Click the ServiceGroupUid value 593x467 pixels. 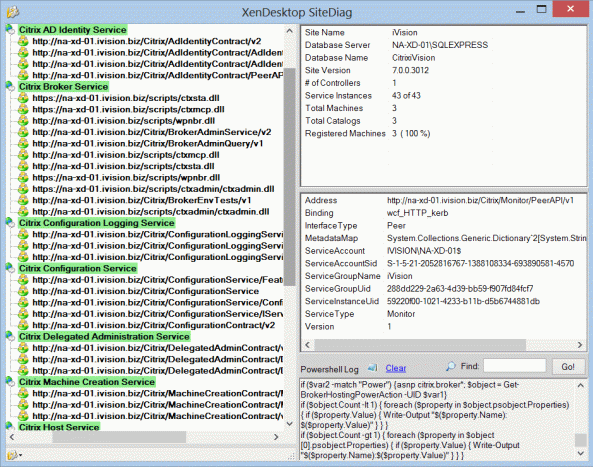(x=460, y=289)
